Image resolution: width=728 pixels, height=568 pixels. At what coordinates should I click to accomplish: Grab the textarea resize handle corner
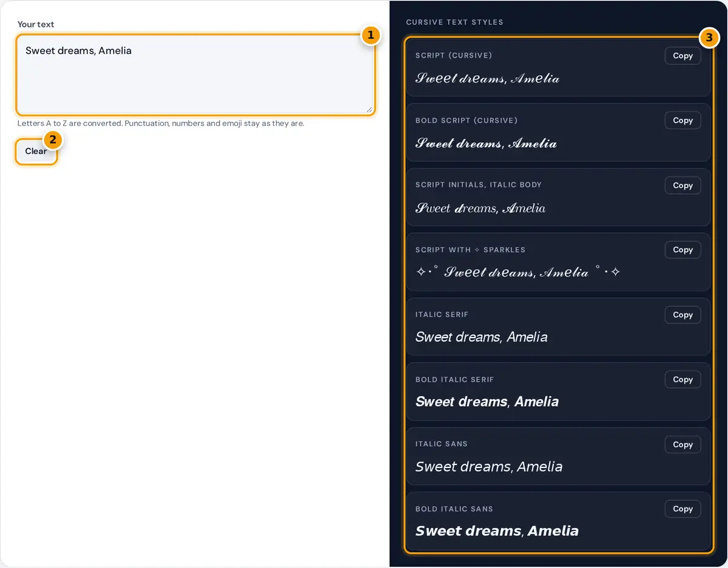[x=369, y=110]
